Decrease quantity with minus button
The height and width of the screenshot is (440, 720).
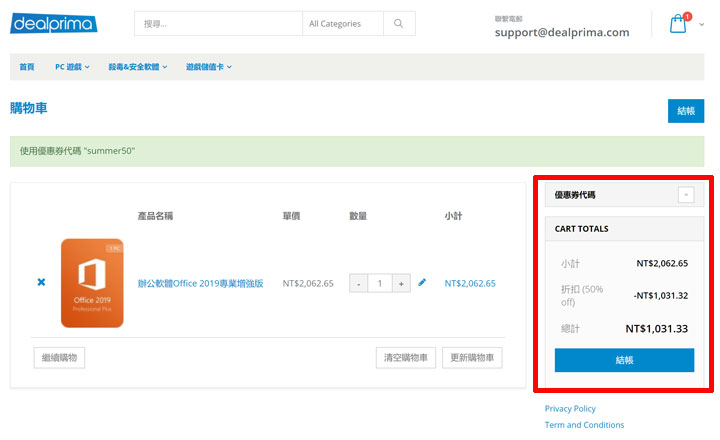tap(358, 284)
